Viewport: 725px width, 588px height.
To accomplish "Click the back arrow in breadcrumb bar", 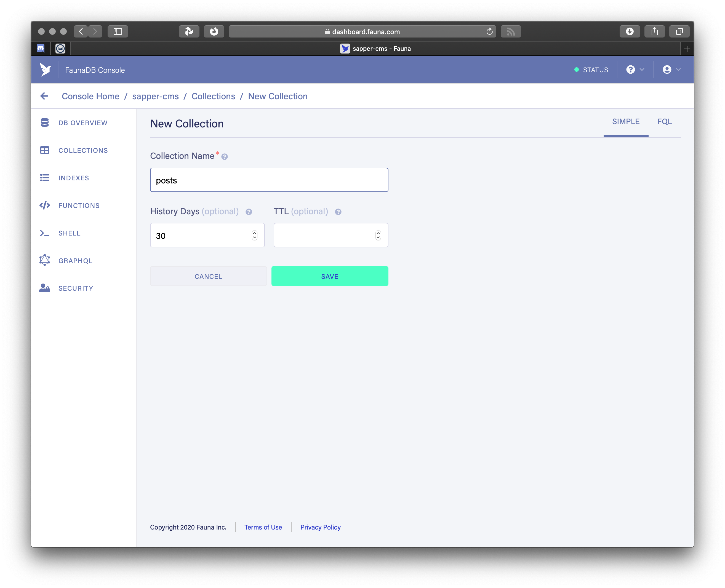I will tap(44, 96).
